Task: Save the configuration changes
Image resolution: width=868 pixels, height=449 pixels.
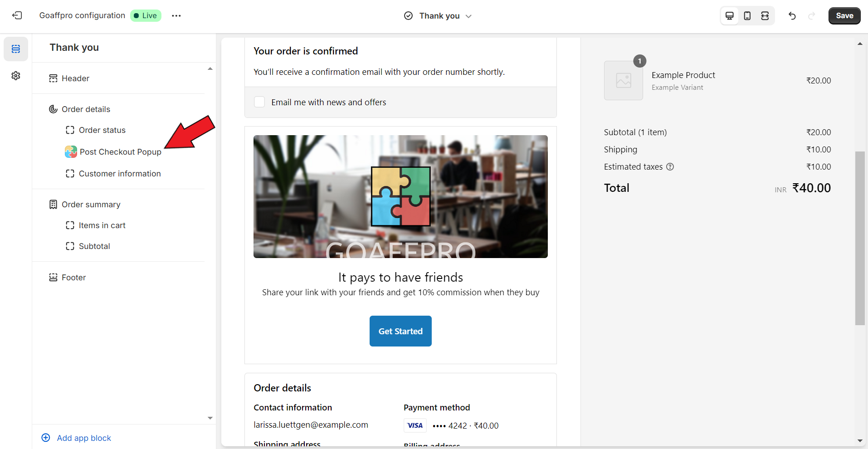Action: click(x=844, y=16)
